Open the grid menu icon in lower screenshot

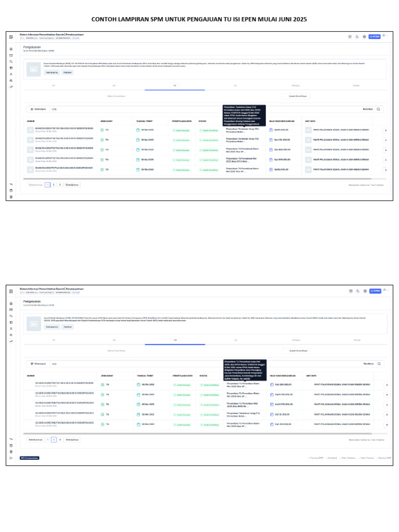11,291
